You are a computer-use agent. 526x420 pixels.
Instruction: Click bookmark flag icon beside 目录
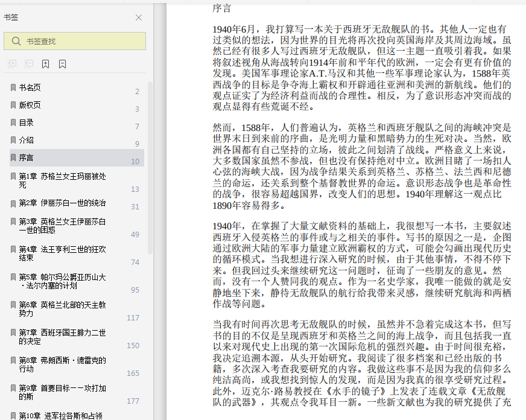point(13,122)
